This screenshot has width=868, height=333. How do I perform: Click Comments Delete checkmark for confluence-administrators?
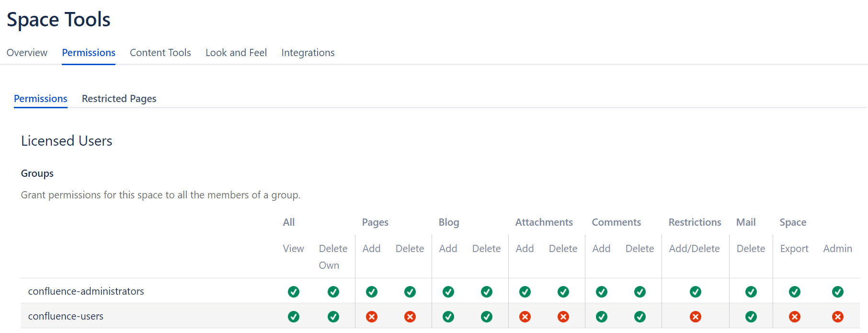pyautogui.click(x=640, y=292)
